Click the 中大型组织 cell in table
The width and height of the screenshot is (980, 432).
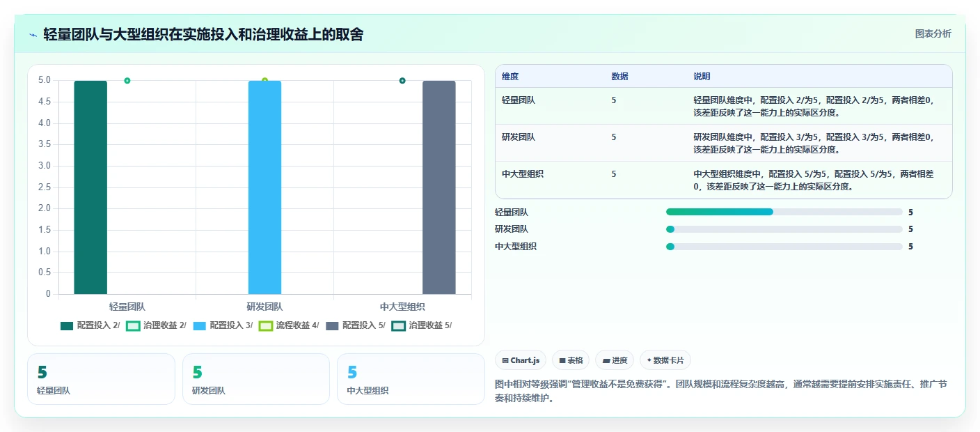click(523, 174)
